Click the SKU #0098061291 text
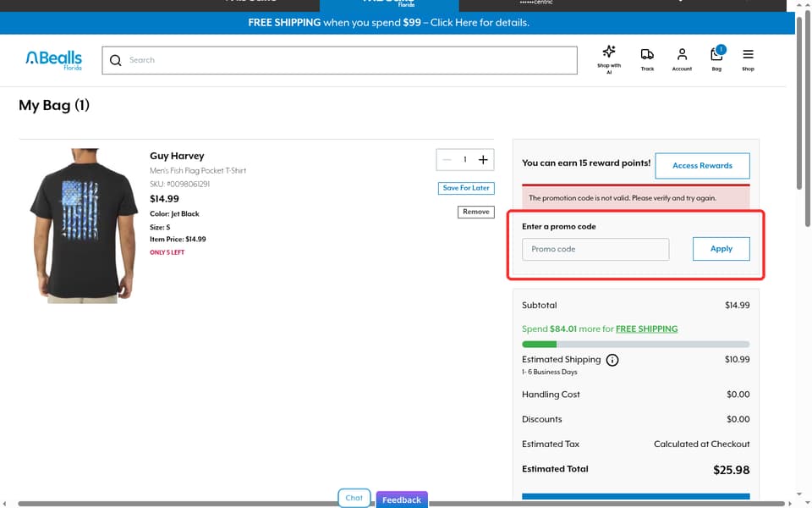This screenshot has width=812, height=508. click(x=179, y=184)
